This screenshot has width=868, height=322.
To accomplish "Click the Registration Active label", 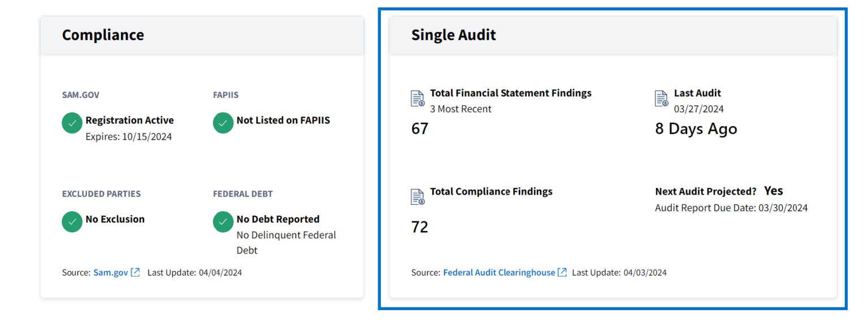I will tap(129, 121).
